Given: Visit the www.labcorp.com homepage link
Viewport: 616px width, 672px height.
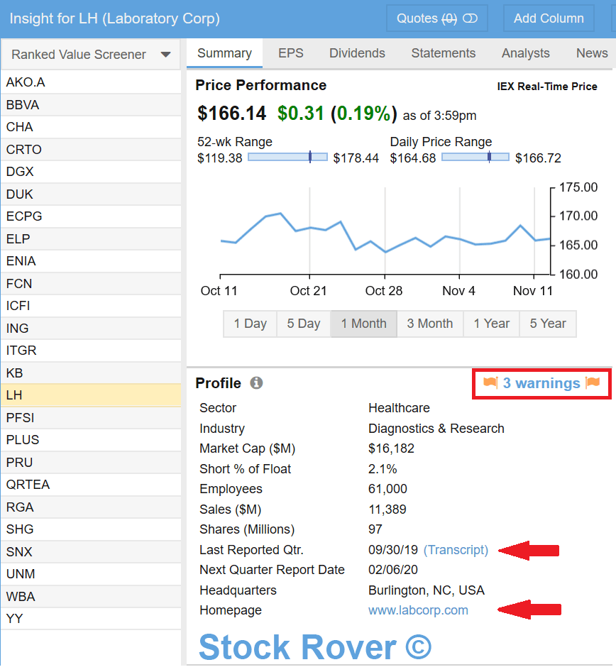Looking at the screenshot, I should point(418,610).
